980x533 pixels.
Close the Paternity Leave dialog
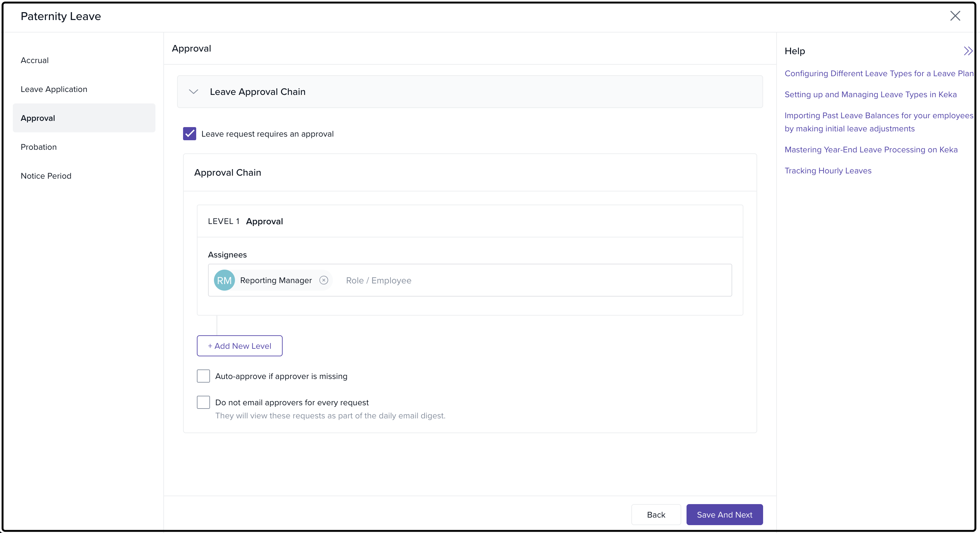[x=955, y=16]
